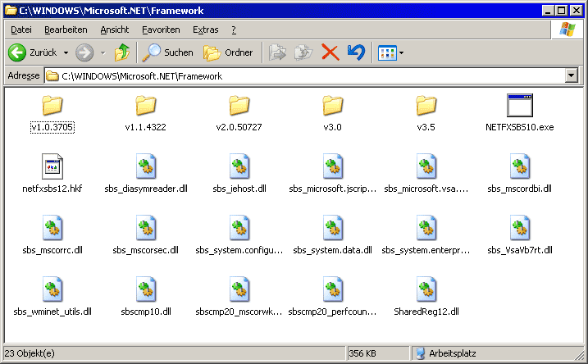Screen dimensions: 588x364
Task: Select sbs_mscorrc.dll file
Action: click(52, 235)
